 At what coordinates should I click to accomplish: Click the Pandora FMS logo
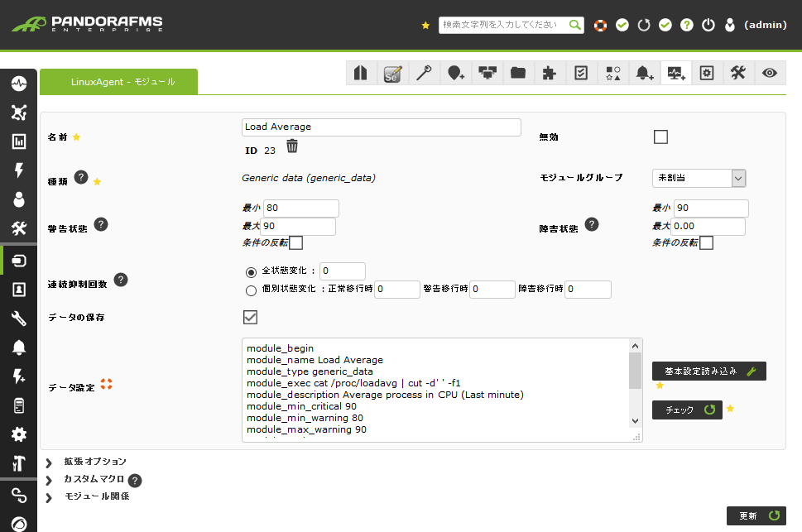(87, 24)
